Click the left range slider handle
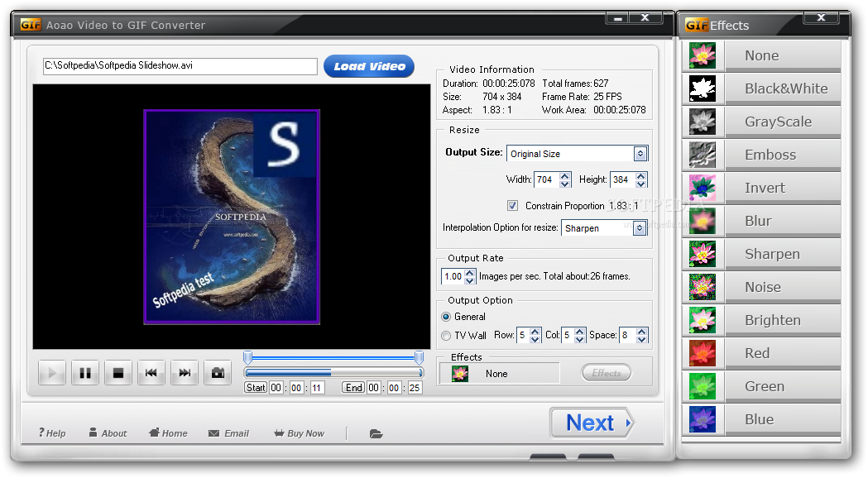Screen dimensions: 868x478 [248, 357]
